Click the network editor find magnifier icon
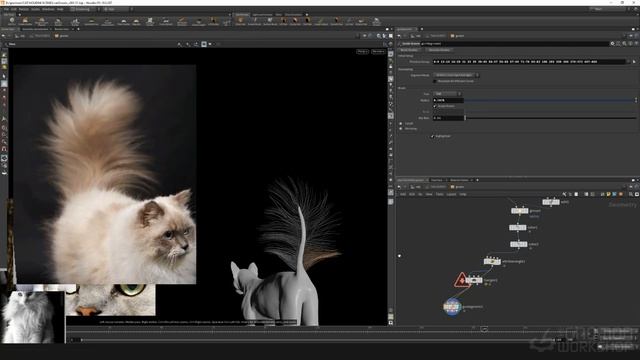Screen dimensions: 640x360 point(631,194)
